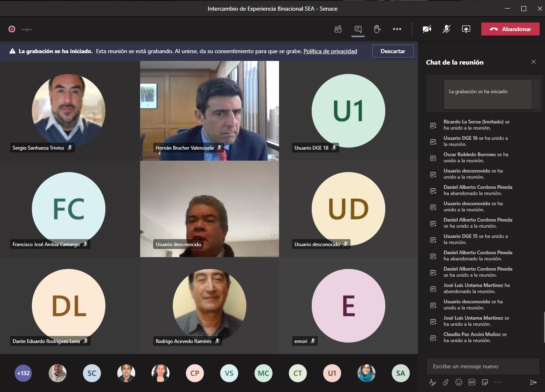The height and width of the screenshot is (392, 545).
Task: Open the GIF picker in chat
Action: pos(472,382)
